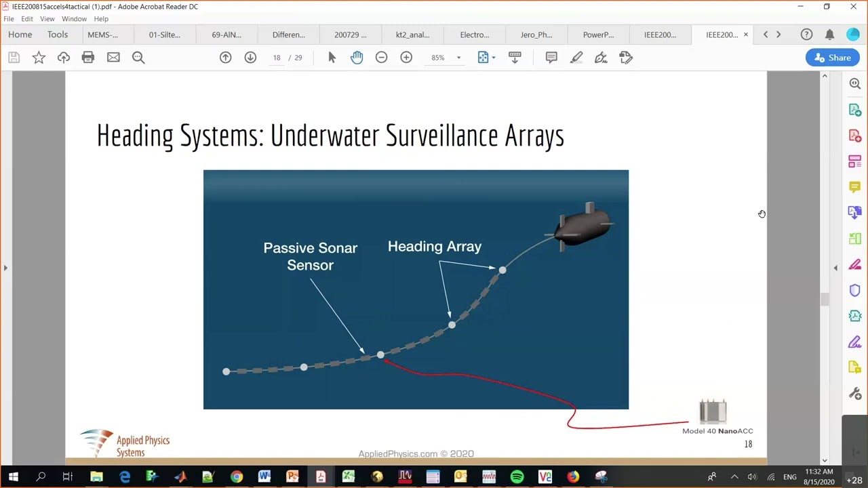This screenshot has width=868, height=488.
Task: Open the find text magnifier tool
Action: 138,58
